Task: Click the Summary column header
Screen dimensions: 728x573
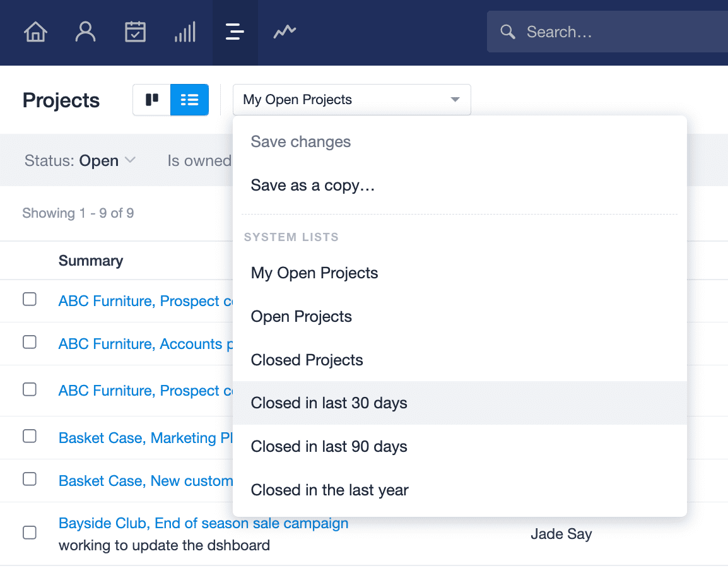Action: 91,261
